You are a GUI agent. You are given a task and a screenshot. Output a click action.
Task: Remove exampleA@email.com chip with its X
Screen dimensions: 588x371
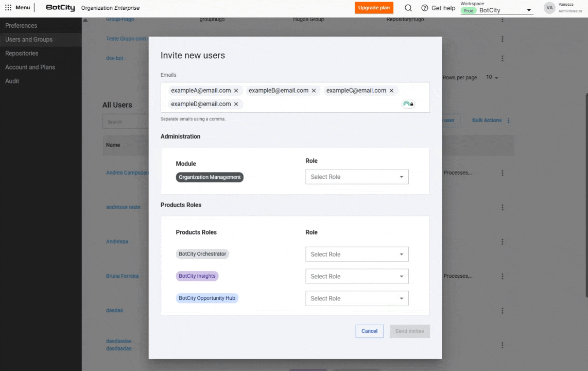click(236, 91)
